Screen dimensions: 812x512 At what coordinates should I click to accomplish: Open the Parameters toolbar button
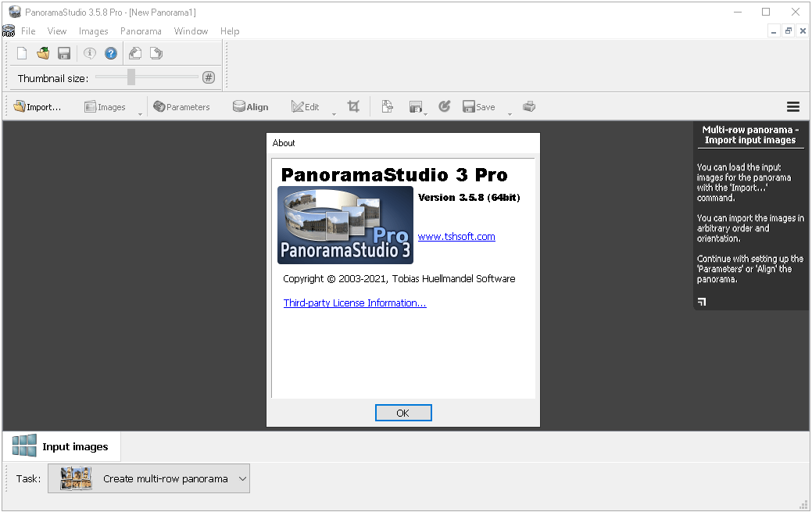[182, 107]
